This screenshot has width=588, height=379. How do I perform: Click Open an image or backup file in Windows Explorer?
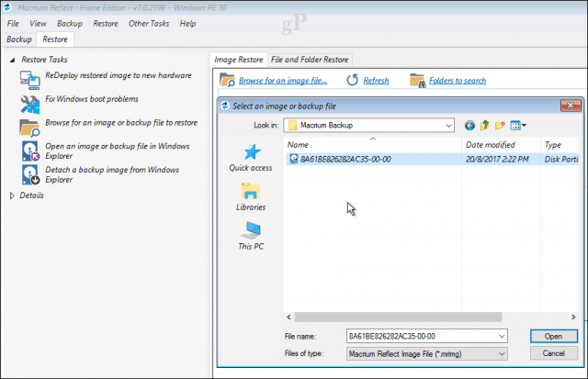[x=118, y=150]
